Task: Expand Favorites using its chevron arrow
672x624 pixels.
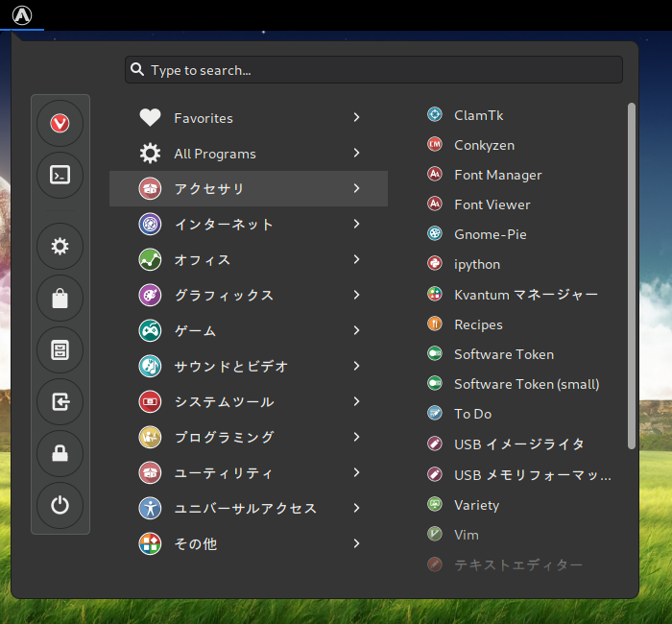Action: click(x=356, y=117)
